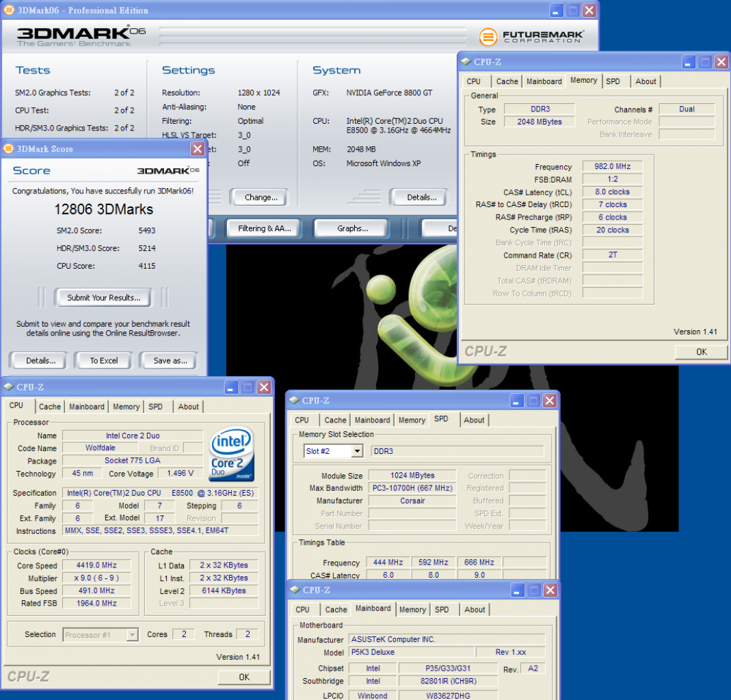Minimize the CPU-Z SPD window

(x=516, y=401)
